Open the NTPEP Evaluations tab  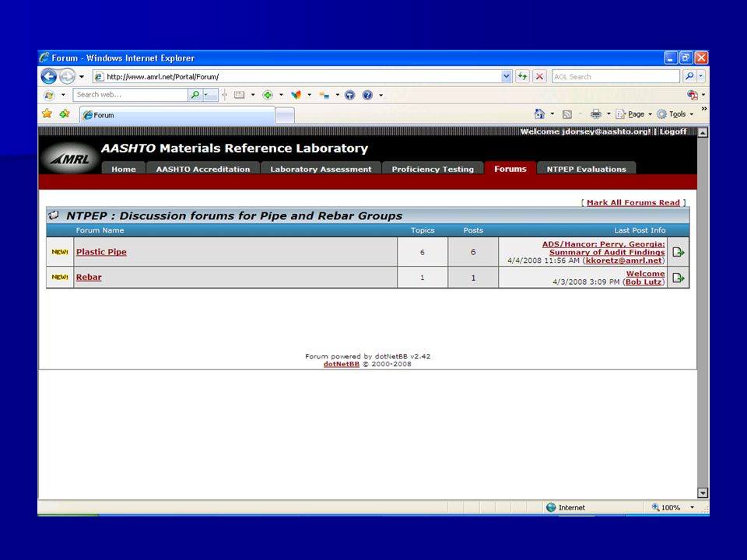(x=587, y=169)
